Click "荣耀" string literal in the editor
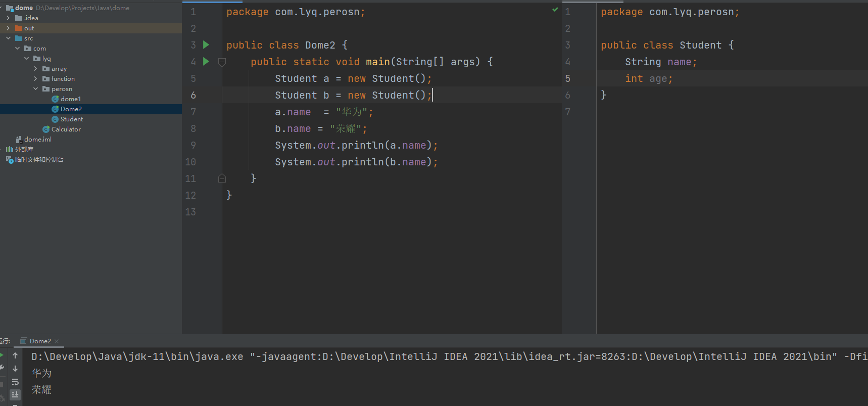Screen dimensions: 868x406 (346, 128)
